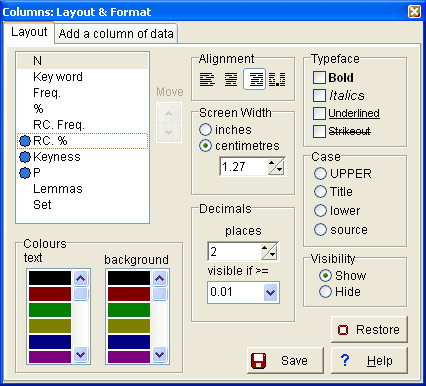Pick green background colour
Viewport: 426px width, 386px height.
pos(129,310)
